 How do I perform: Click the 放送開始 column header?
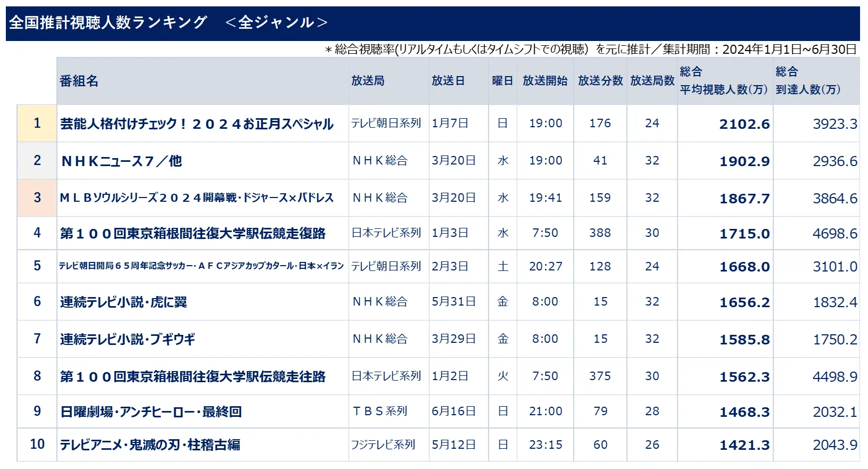(x=545, y=81)
